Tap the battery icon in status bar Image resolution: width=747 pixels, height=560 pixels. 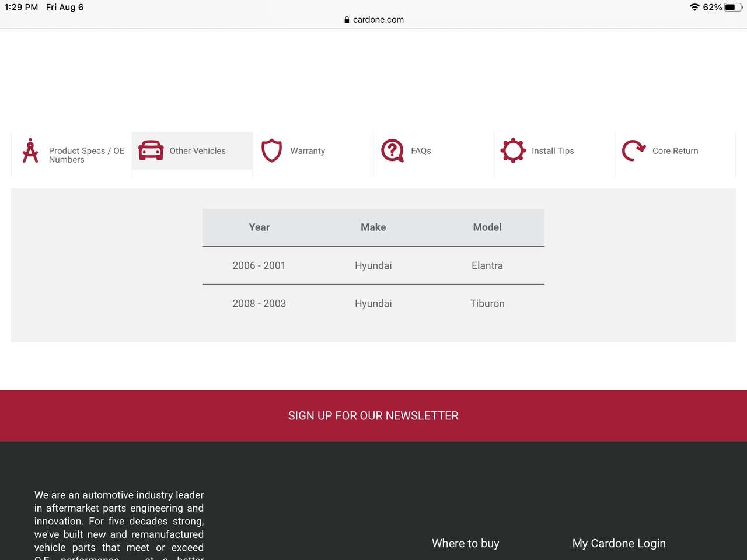[732, 8]
